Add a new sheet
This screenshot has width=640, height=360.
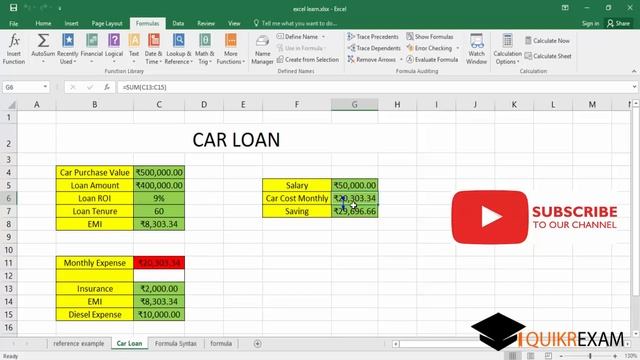tap(258, 344)
